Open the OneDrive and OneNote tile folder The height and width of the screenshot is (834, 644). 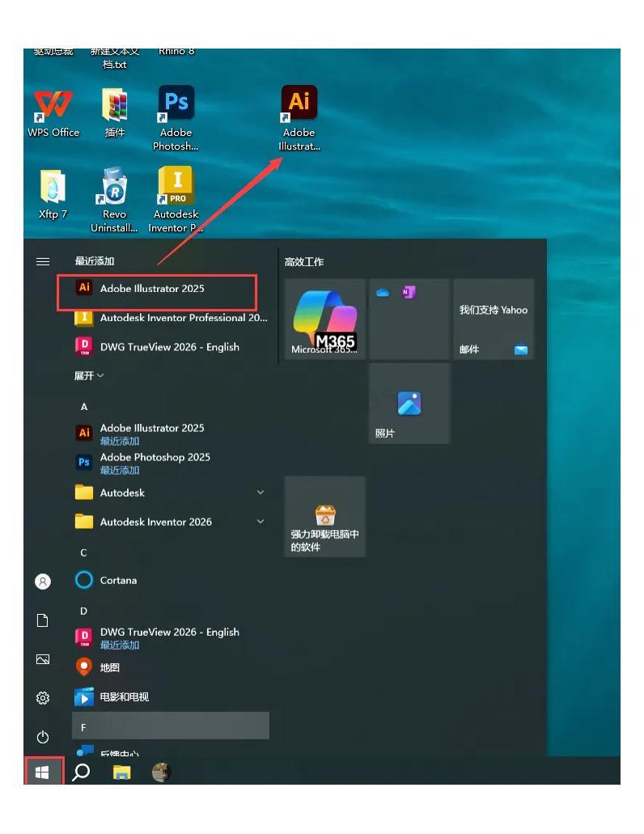(409, 320)
